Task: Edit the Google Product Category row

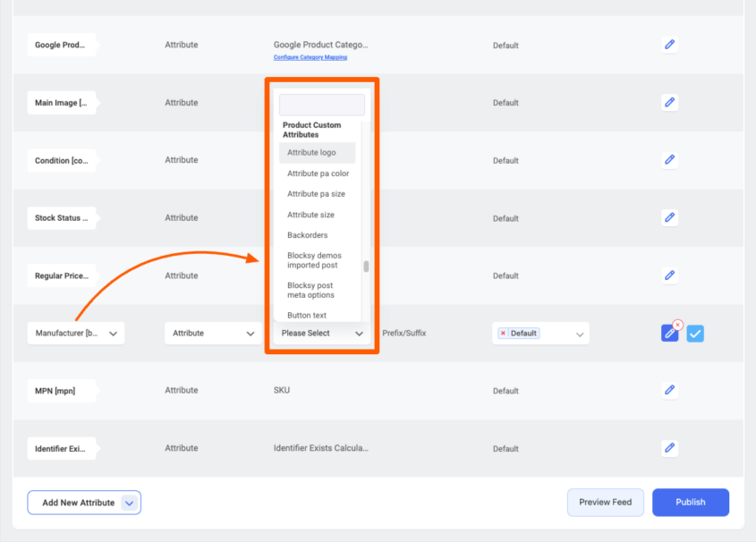Action: [669, 45]
